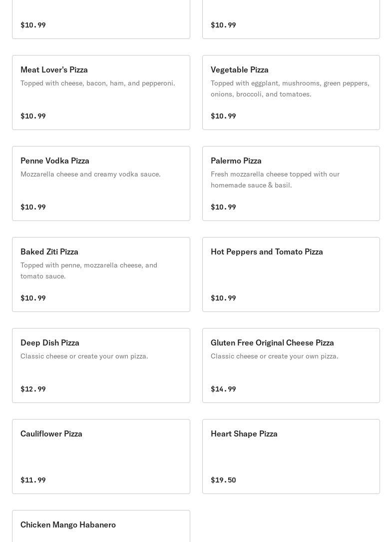The image size is (392, 542).
Task: Click the $11.99 Cauliflower Pizza price
Action: pyautogui.click(x=33, y=480)
